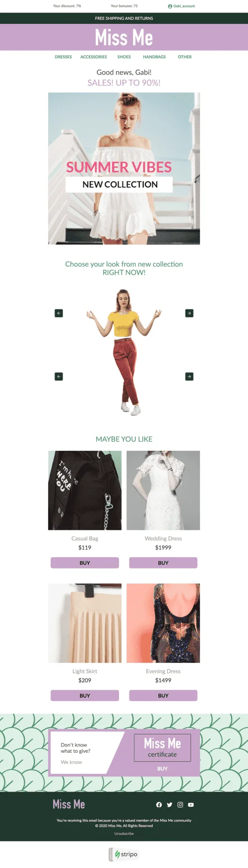Click the Stripo logo badge
The height and width of the screenshot is (868, 248).
124,854
